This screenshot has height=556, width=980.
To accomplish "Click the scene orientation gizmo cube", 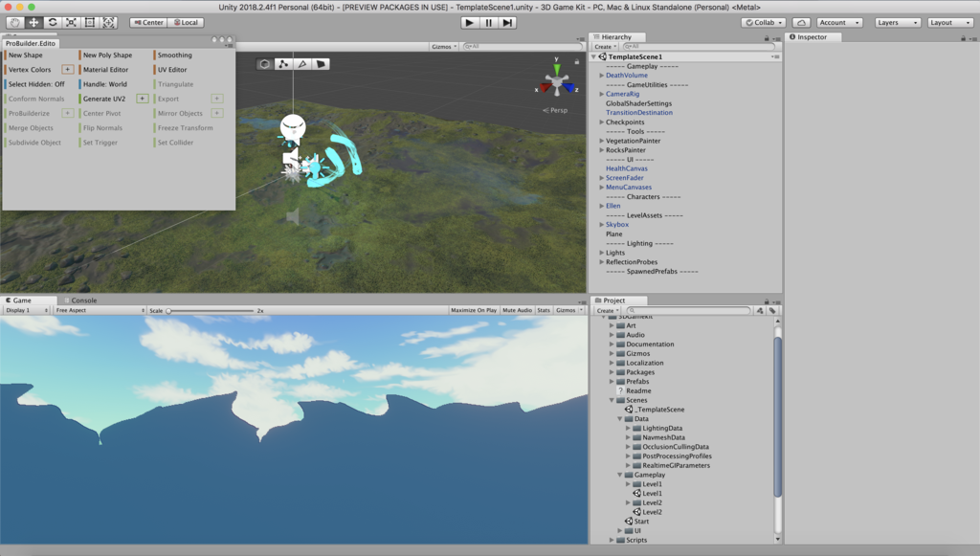I will [557, 82].
